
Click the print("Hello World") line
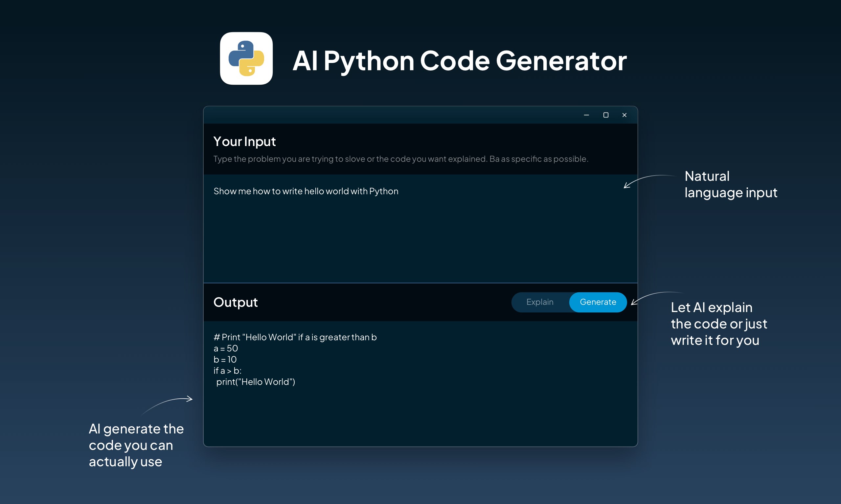coord(256,382)
